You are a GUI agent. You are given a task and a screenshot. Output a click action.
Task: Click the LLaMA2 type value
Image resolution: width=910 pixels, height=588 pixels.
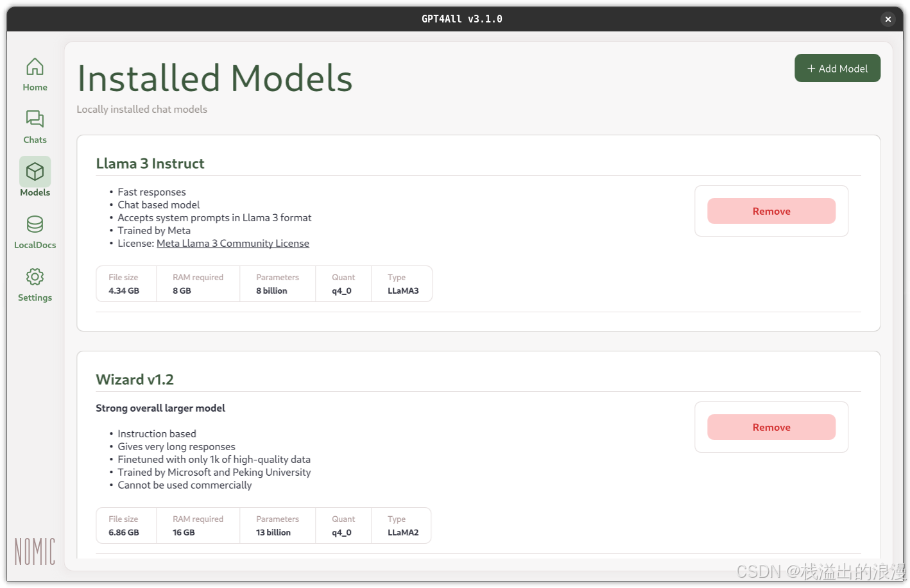(x=403, y=532)
